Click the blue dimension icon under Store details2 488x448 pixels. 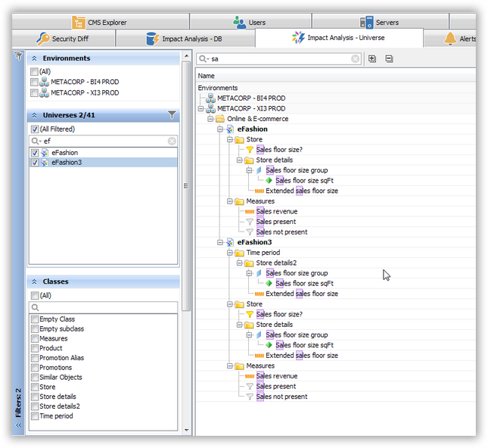click(x=259, y=273)
